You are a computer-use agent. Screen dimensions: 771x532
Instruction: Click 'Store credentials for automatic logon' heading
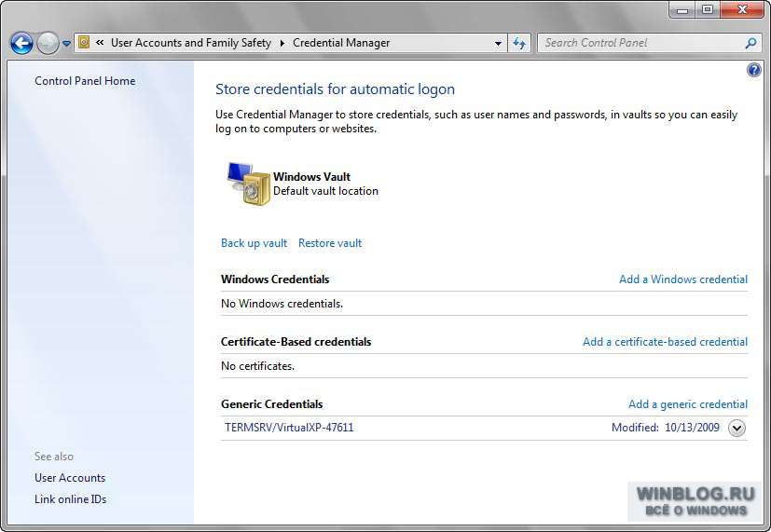[x=335, y=89]
